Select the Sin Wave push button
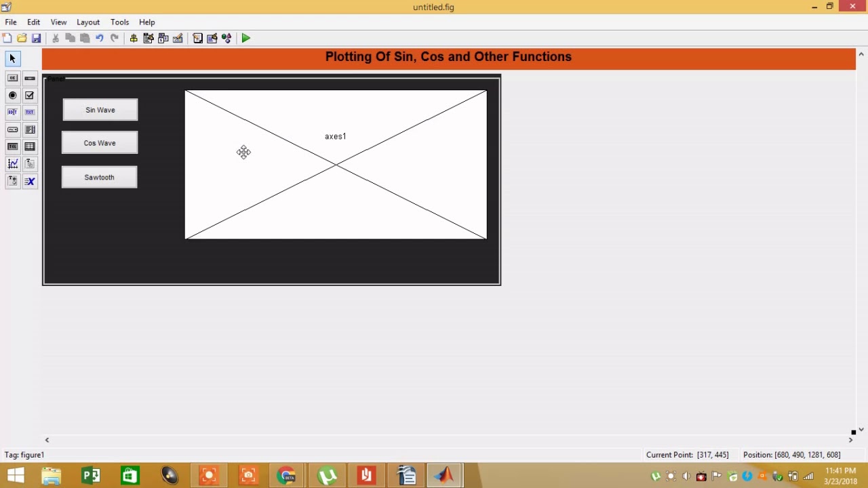The width and height of the screenshot is (868, 488). pyautogui.click(x=100, y=110)
